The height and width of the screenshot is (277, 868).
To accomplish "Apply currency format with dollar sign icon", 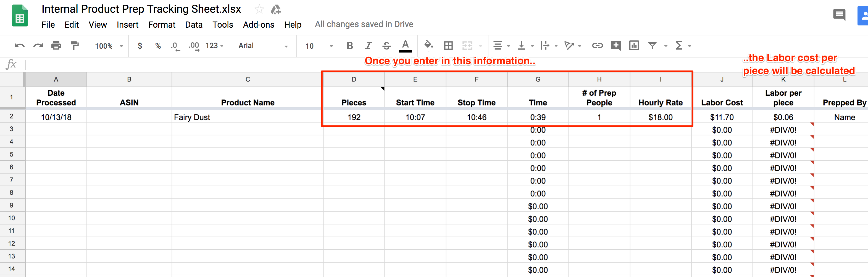I will (x=140, y=46).
